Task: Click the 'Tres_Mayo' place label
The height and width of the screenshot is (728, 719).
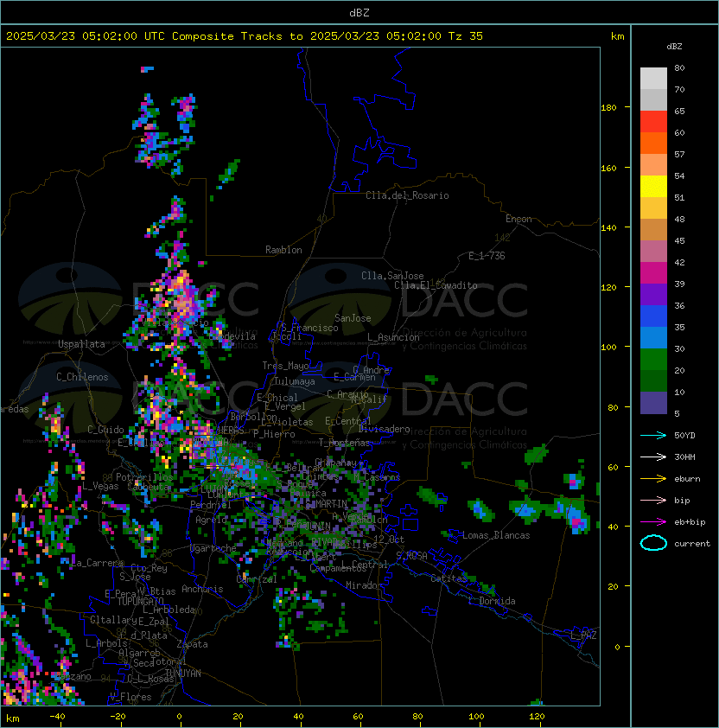Action: pos(285,366)
